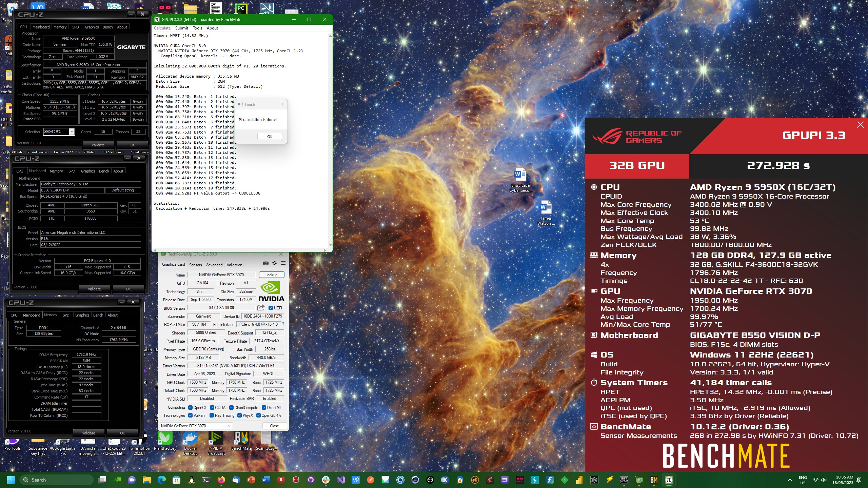
Task: Toggle the OpenCL checkbox in GPU-Z
Action: point(190,408)
